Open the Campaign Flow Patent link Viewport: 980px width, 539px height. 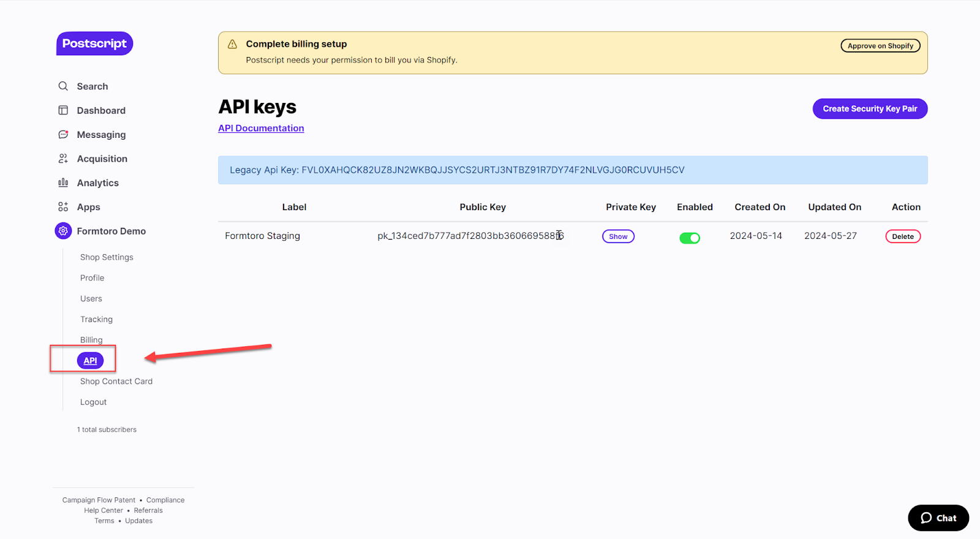pyautogui.click(x=99, y=500)
